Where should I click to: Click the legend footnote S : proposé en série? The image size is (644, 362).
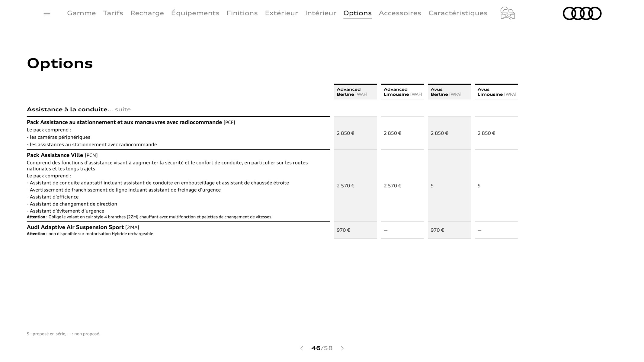pyautogui.click(x=63, y=334)
